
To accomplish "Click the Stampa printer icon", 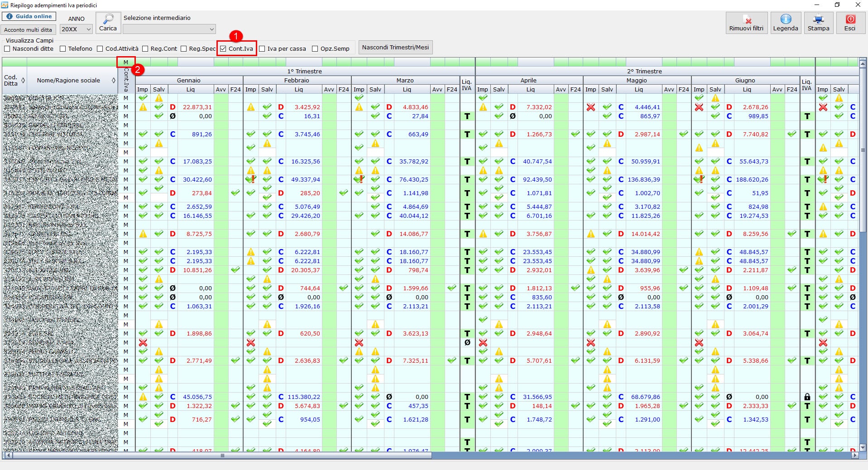I will [818, 19].
